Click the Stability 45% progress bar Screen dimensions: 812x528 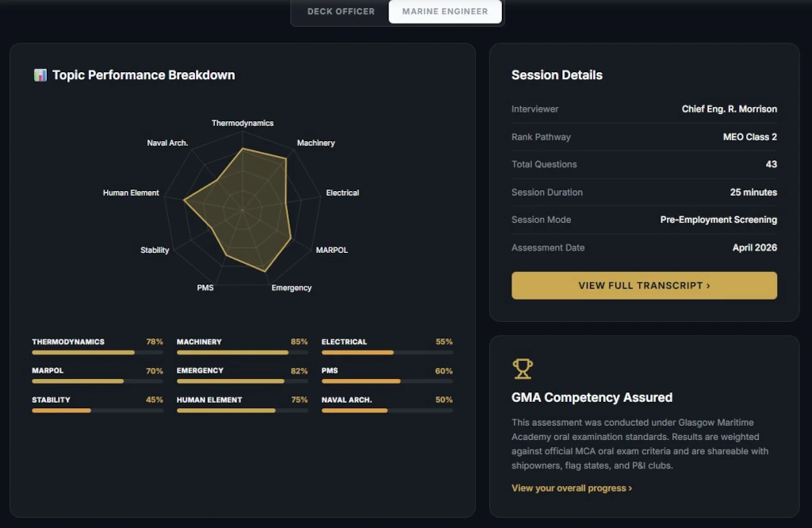(x=98, y=411)
